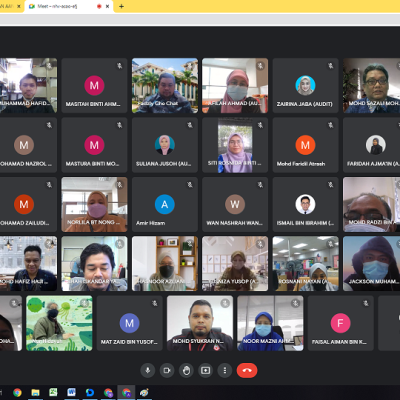This screenshot has height=400, width=400.
Task: Click Mohamad Nazrol's brown M avatar
Action: tap(24, 145)
